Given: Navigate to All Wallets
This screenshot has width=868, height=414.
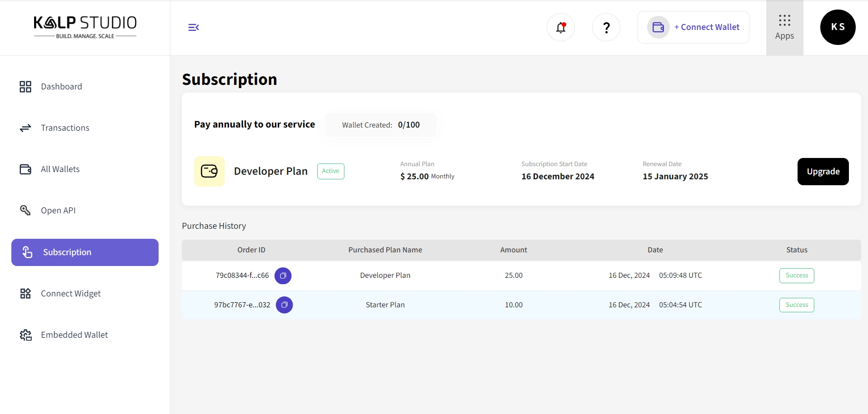Looking at the screenshot, I should click(x=60, y=169).
